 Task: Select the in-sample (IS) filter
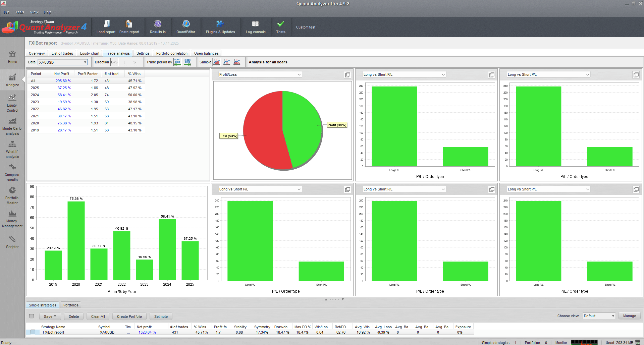point(227,62)
